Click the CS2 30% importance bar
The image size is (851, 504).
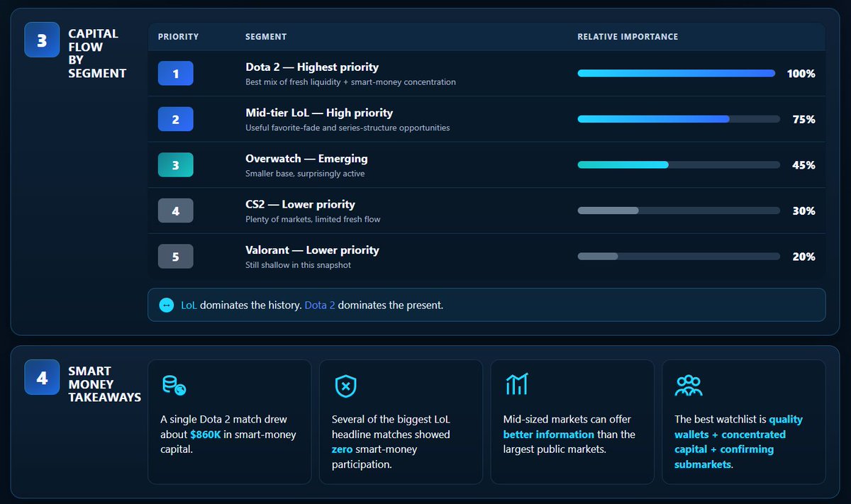point(679,211)
